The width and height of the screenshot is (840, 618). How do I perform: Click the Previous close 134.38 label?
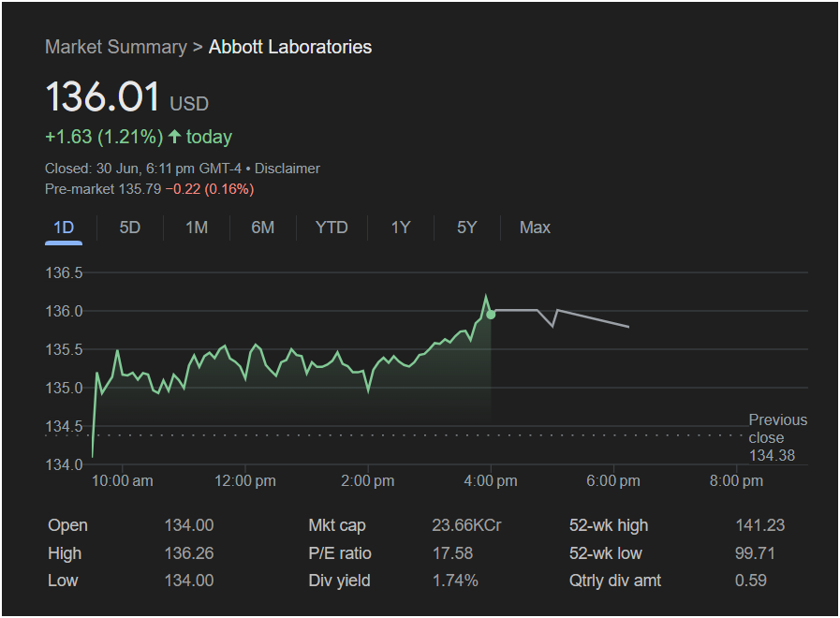tap(777, 437)
